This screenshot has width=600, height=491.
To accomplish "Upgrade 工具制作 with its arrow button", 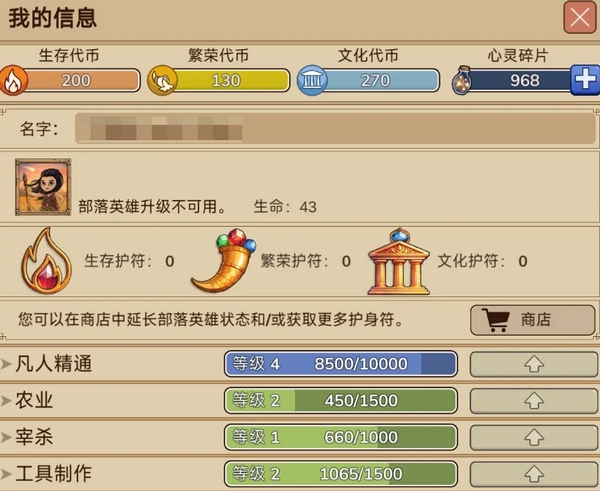I will [534, 474].
